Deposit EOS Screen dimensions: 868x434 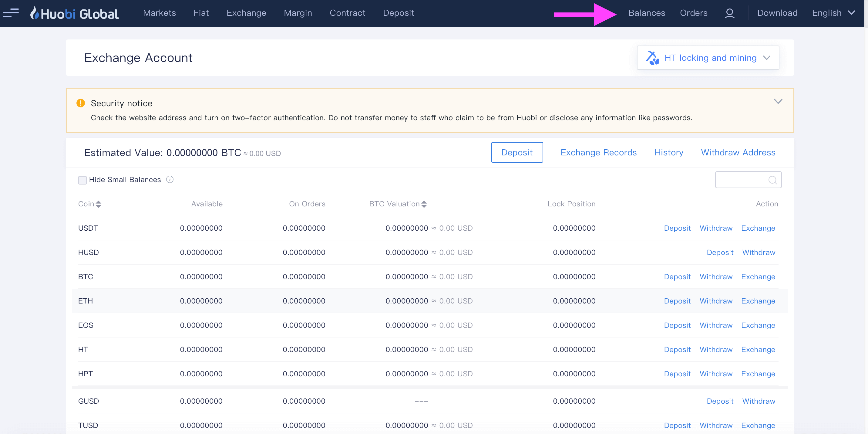[x=677, y=325]
